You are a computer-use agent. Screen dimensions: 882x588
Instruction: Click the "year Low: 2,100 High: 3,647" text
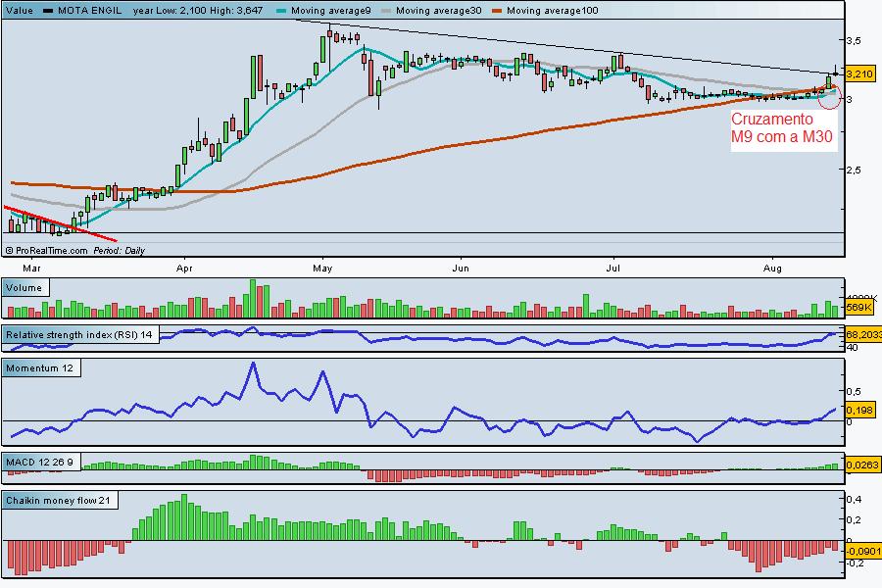tap(198, 10)
